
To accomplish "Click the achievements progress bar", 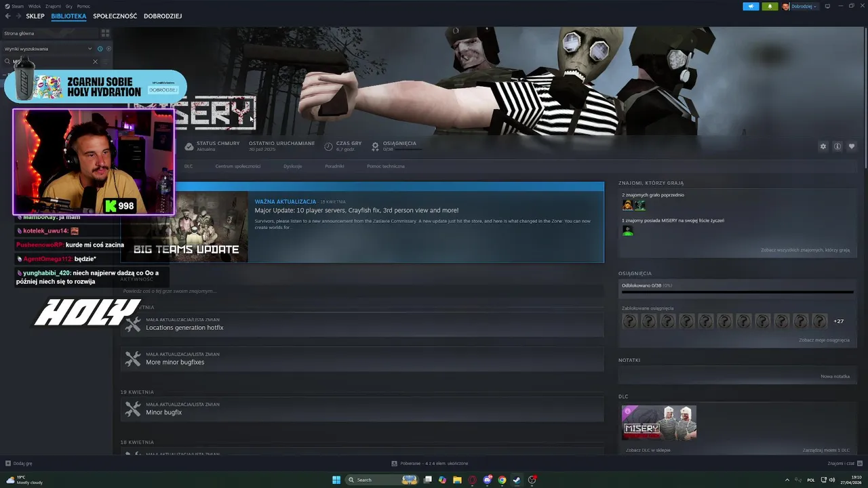I will [x=738, y=292].
